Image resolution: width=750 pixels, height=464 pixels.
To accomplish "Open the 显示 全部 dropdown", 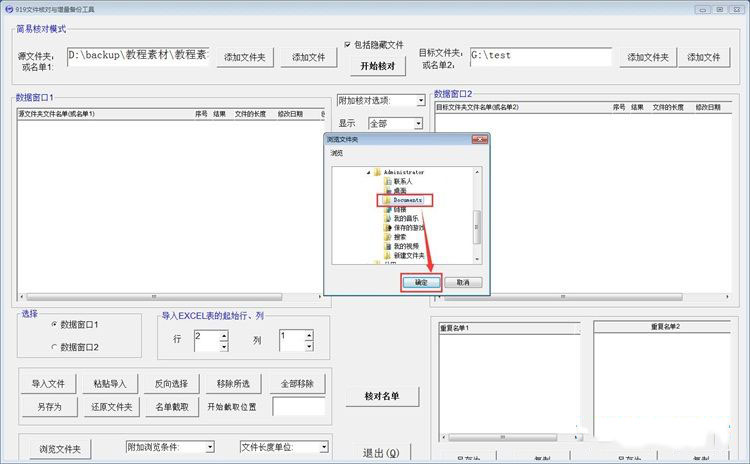I will click(419, 123).
